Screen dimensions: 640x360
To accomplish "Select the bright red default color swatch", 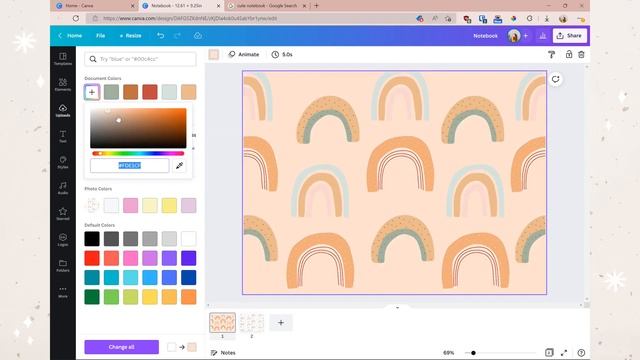I will (92, 258).
